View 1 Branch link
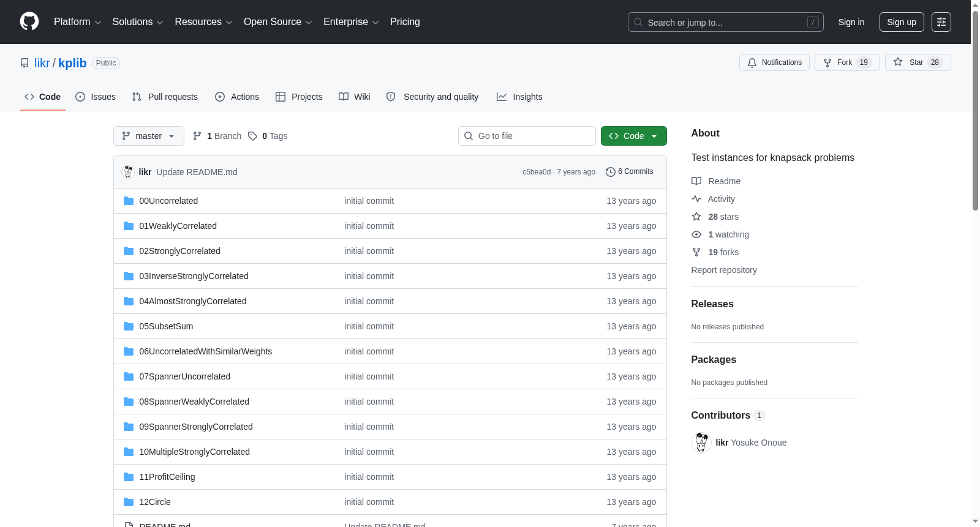The width and height of the screenshot is (980, 527). click(217, 136)
